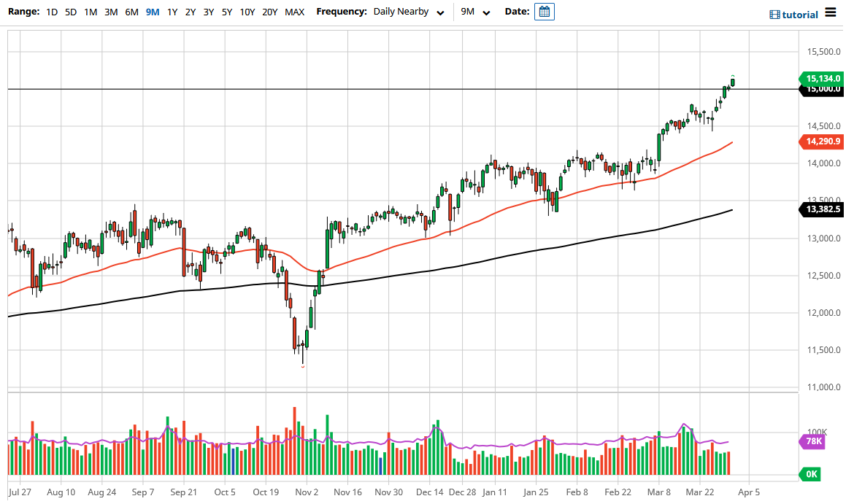This screenshot has height=504, width=846.
Task: Expand the 9M period dropdown
Action: 475,12
